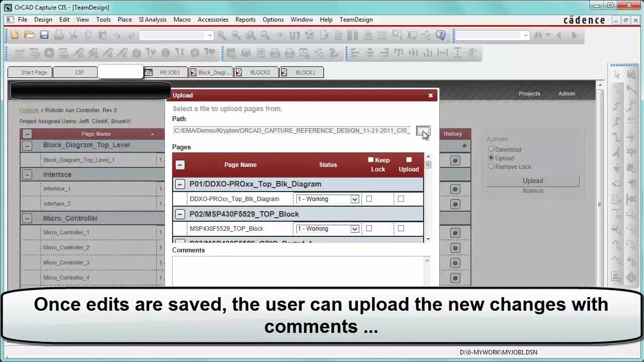Switch to the BLOCK2 tab
Viewport: 644px width, 362px height.
tap(256, 72)
